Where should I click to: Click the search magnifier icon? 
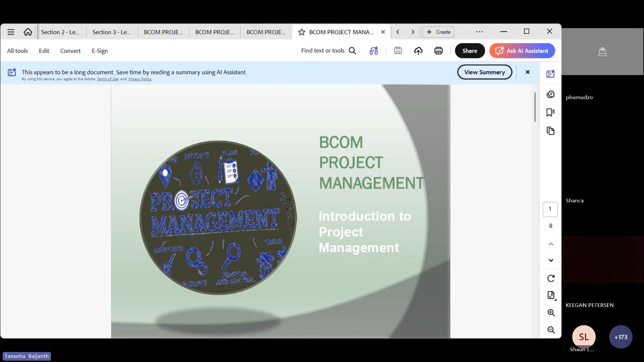click(352, 51)
